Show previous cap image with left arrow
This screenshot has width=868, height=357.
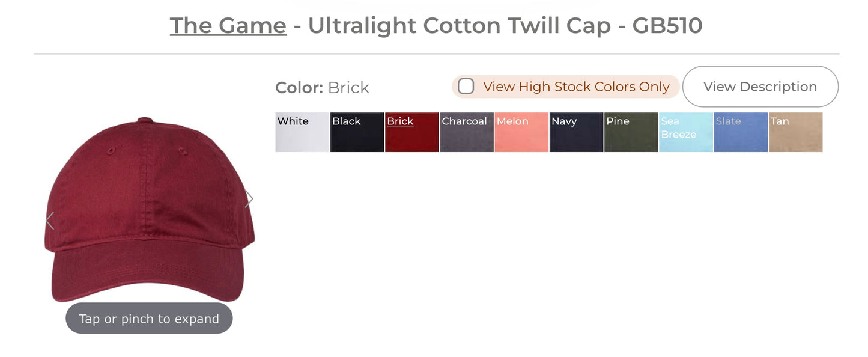click(50, 221)
